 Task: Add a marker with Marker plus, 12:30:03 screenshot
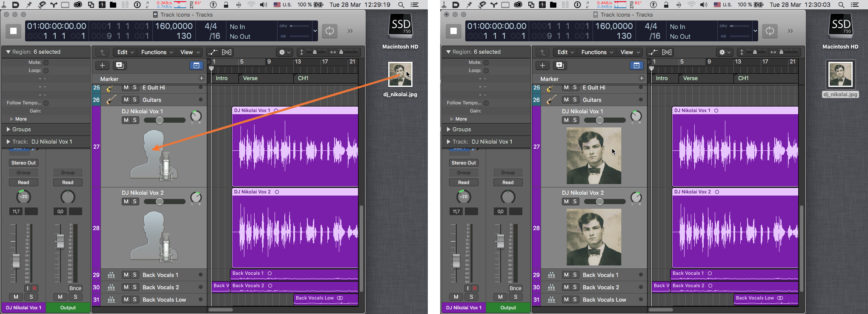(642, 78)
